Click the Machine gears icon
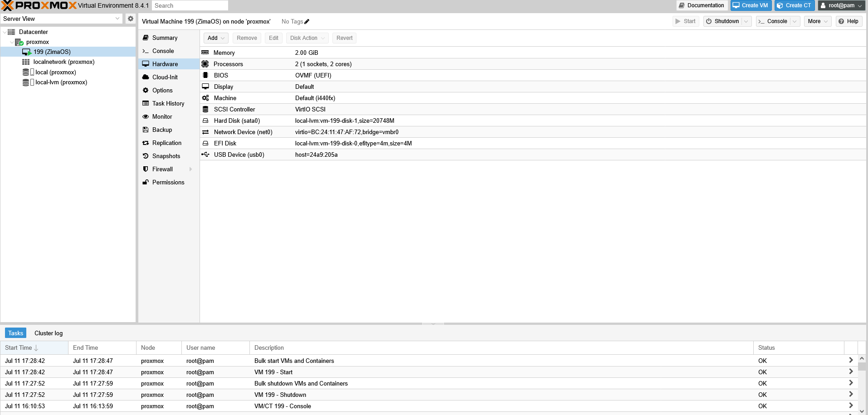Image resolution: width=868 pixels, height=415 pixels. (x=205, y=98)
